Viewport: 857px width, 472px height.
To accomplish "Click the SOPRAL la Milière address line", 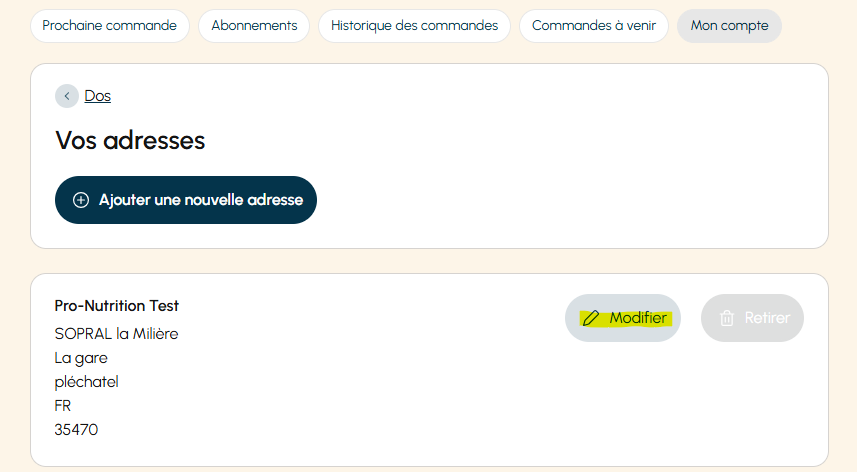I will (116, 334).
